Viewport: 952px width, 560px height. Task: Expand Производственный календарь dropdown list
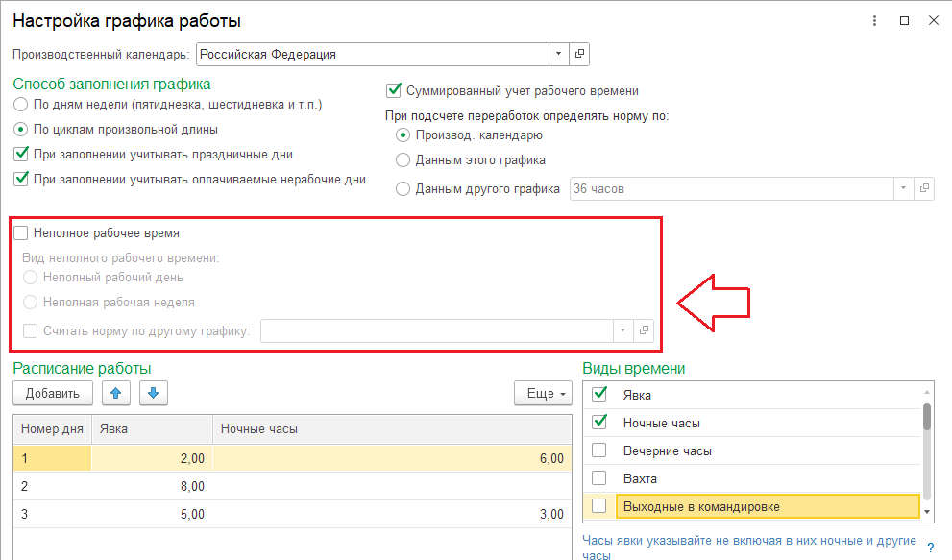pyautogui.click(x=558, y=54)
